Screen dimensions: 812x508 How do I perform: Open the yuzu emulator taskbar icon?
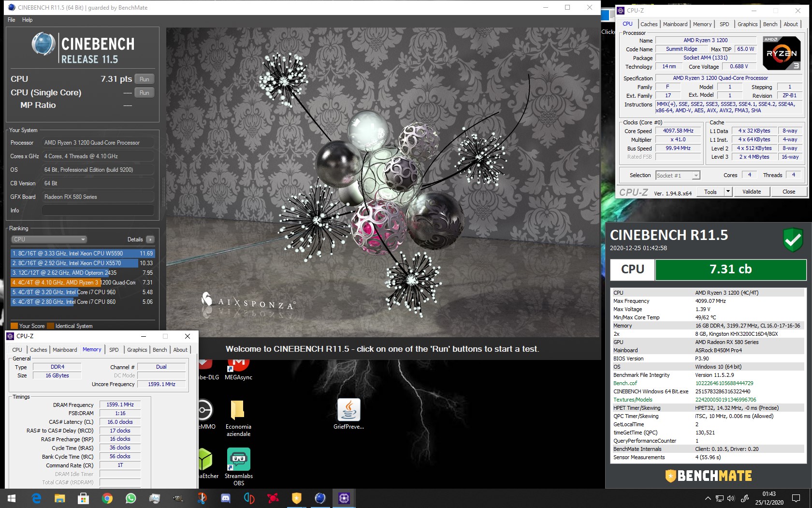(x=249, y=498)
